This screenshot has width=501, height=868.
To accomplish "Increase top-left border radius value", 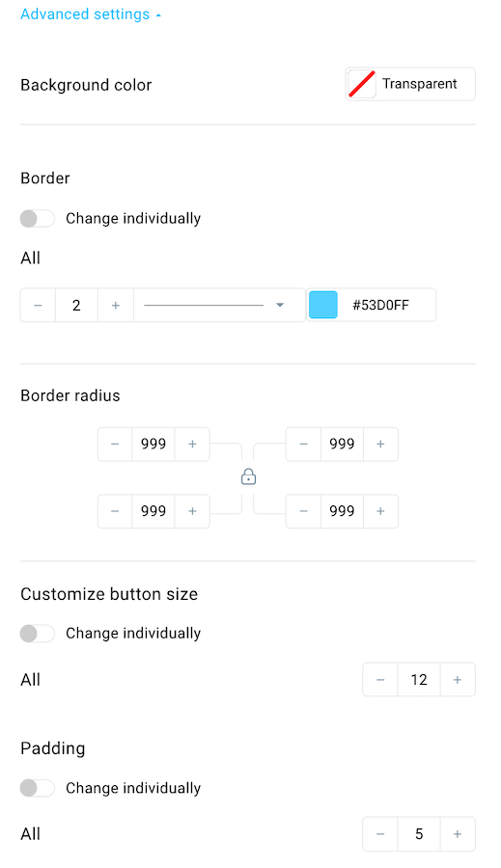I will [192, 444].
